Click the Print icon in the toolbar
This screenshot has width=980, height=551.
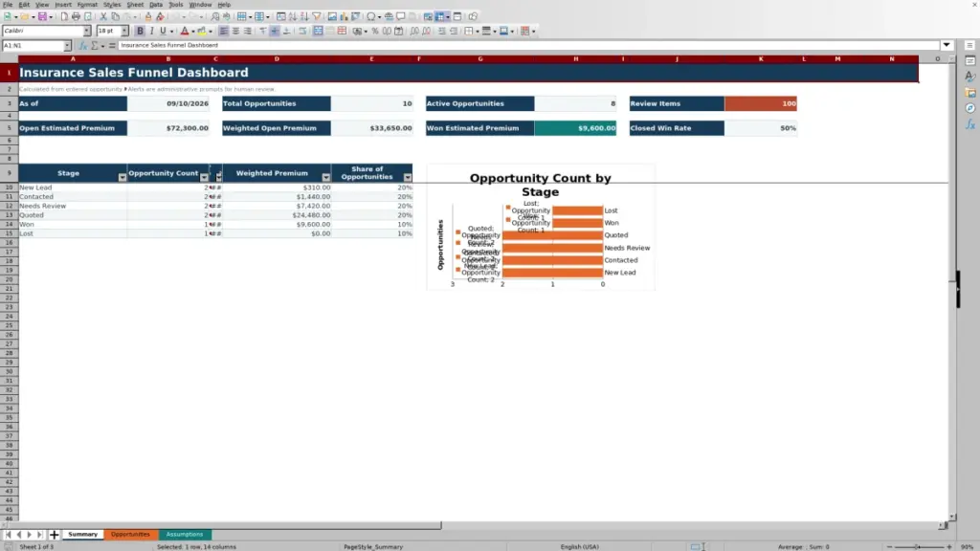(x=76, y=16)
